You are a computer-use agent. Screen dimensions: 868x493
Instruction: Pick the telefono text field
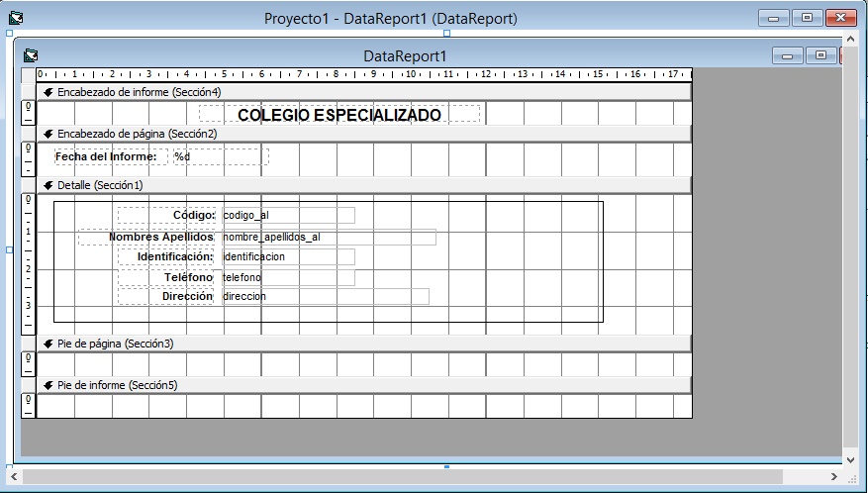tap(287, 278)
